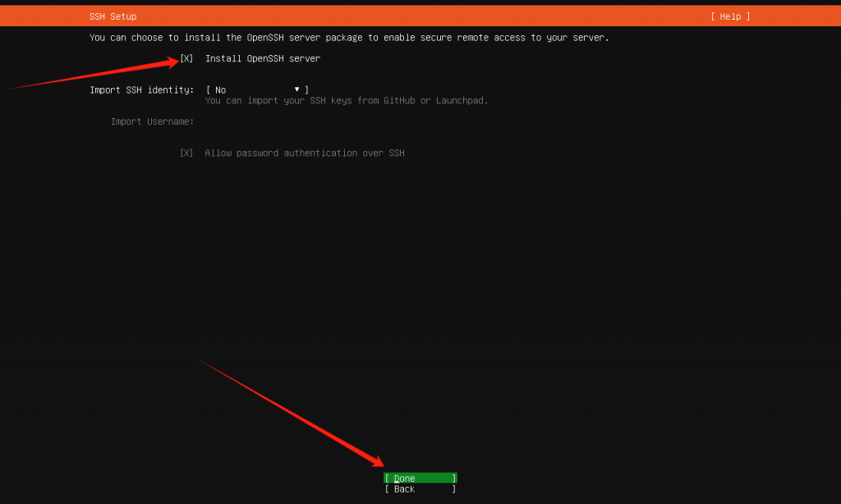Click the red arrow pointing at the OpenSSH checkbox
Image resolution: width=841 pixels, height=504 pixels.
[x=90, y=73]
